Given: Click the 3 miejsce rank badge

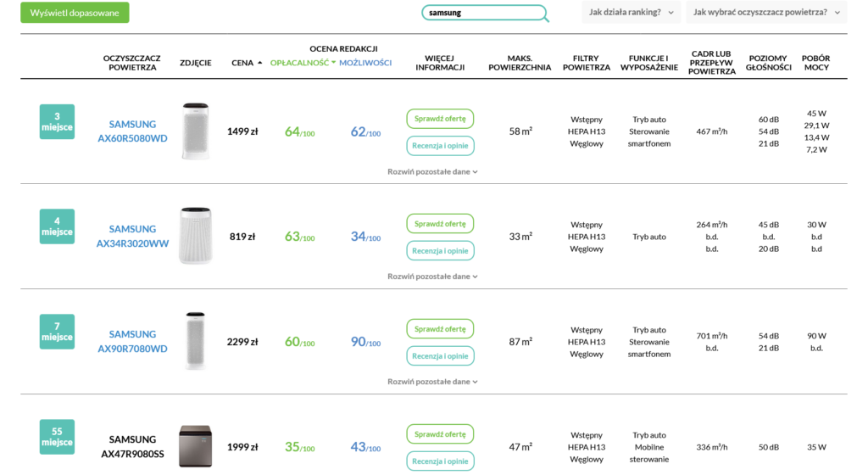Looking at the screenshot, I should point(57,122).
